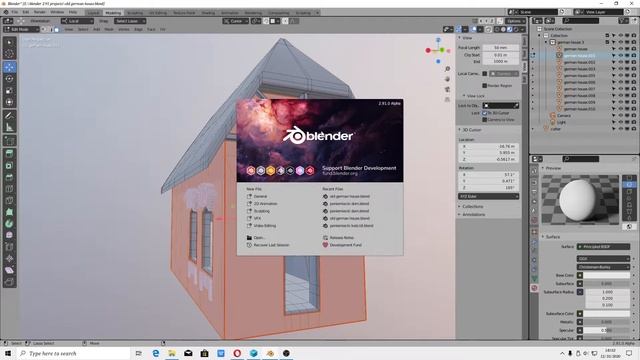Select the Add Cube tool
This screenshot has width=640, height=360.
pyautogui.click(x=9, y=141)
